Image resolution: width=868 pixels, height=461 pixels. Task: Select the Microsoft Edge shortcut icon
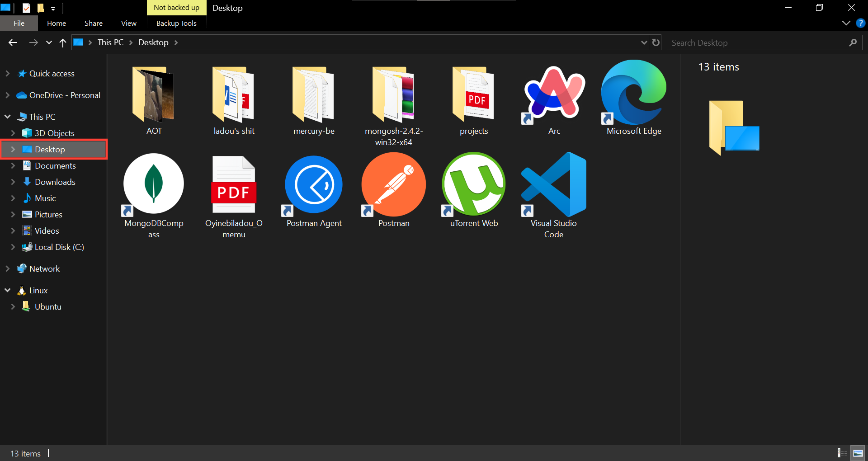pos(634,92)
